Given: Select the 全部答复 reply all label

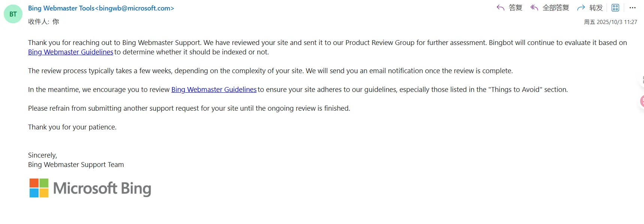Looking at the screenshot, I should [556, 8].
